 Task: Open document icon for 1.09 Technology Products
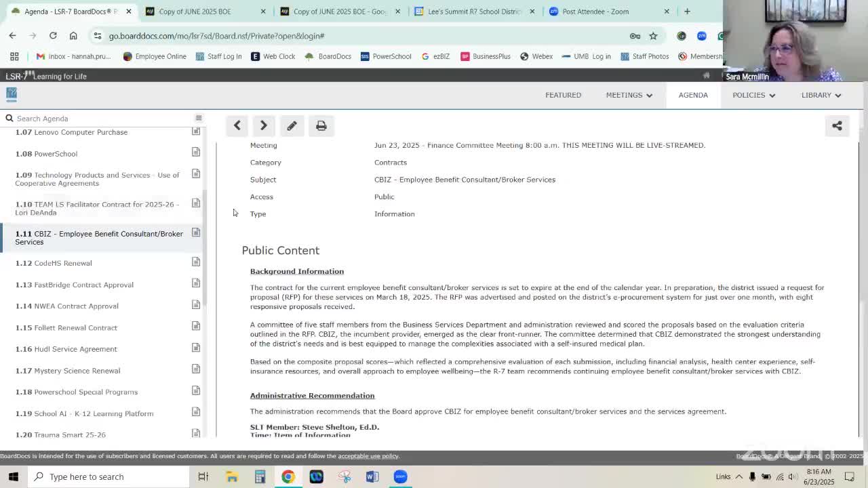pyautogui.click(x=195, y=174)
